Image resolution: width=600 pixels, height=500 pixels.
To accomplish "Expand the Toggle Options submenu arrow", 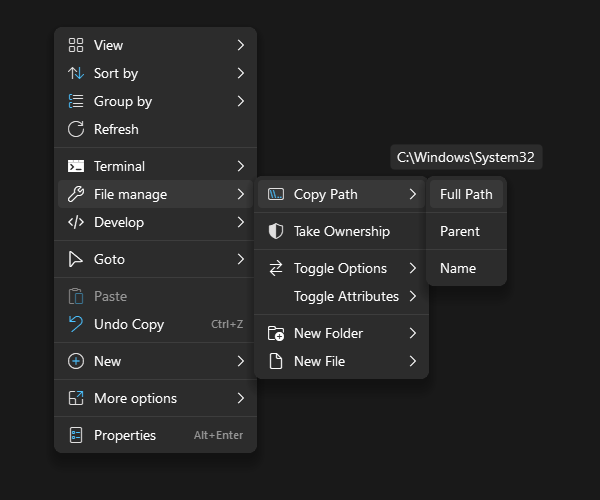I will click(412, 268).
